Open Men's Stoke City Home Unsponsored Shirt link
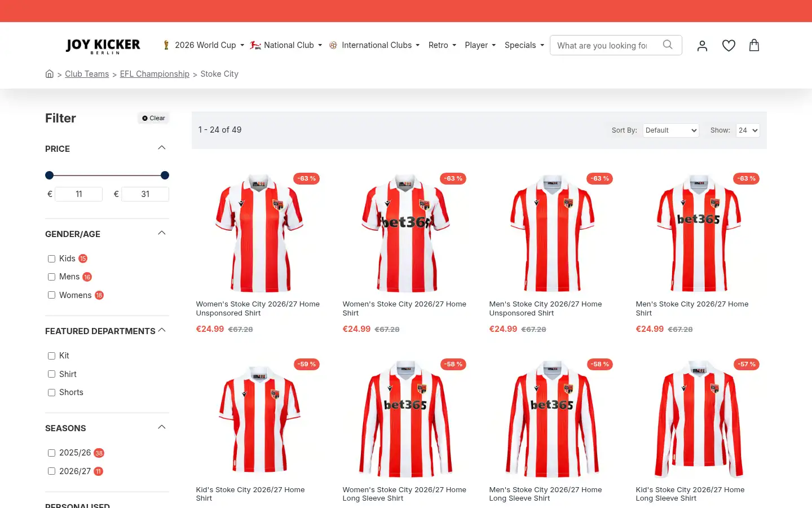Viewport: 812px width, 508px height. click(545, 308)
